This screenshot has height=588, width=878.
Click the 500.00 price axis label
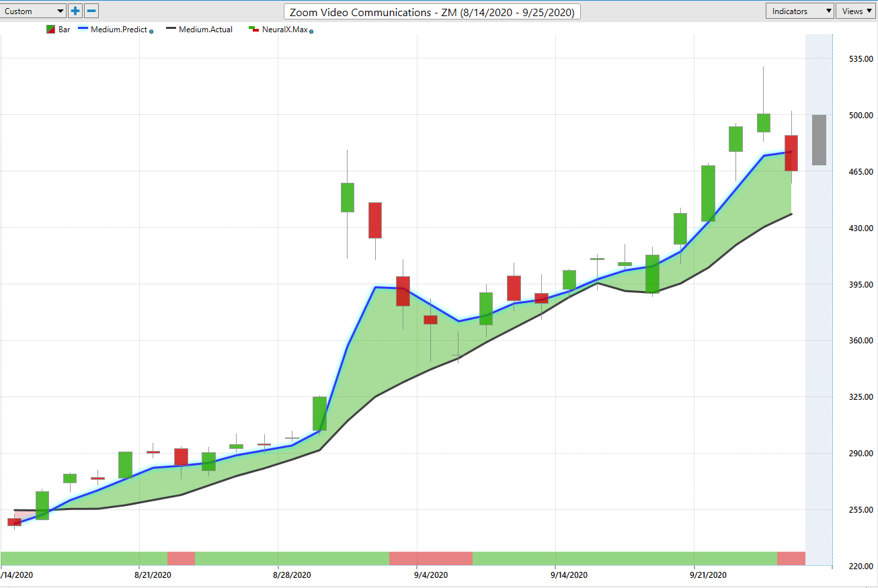(x=861, y=116)
